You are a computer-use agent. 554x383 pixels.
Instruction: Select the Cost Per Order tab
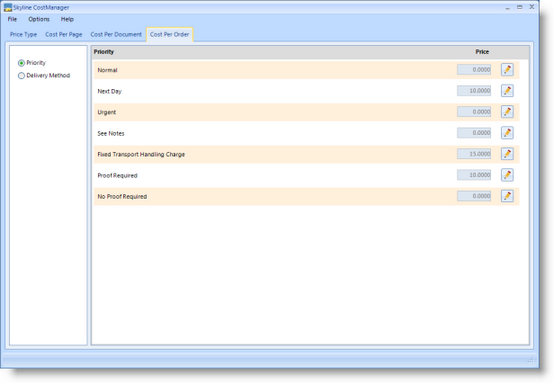point(170,34)
